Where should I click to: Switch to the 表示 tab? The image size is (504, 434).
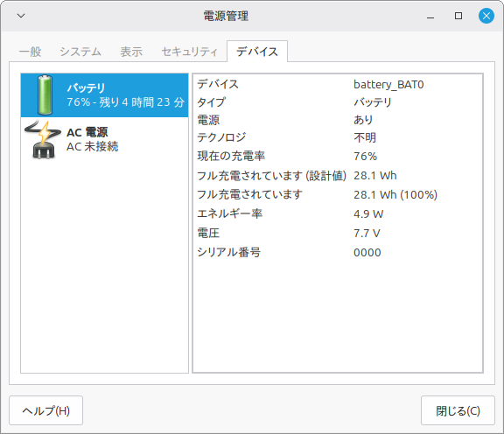(131, 52)
